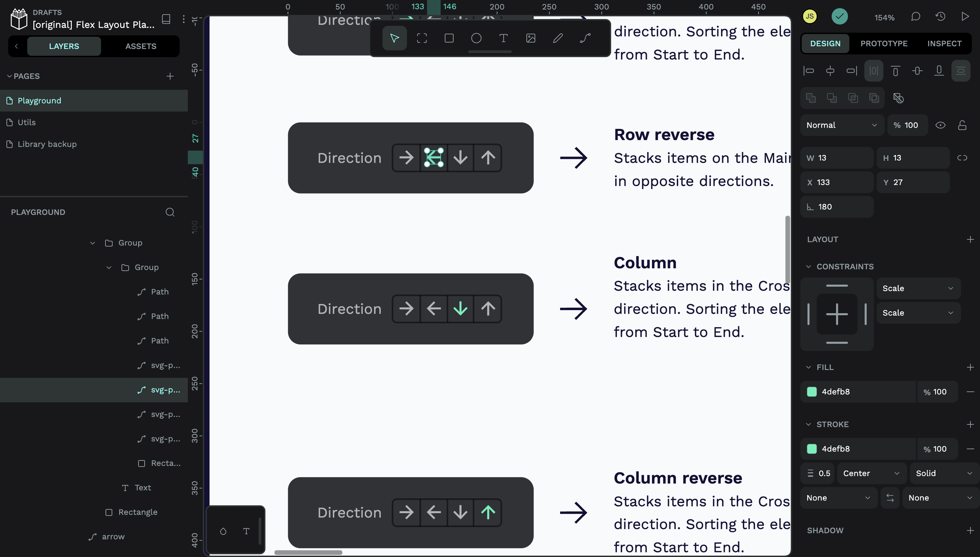Add a new page with the plus button
980x557 pixels.
[x=170, y=76]
